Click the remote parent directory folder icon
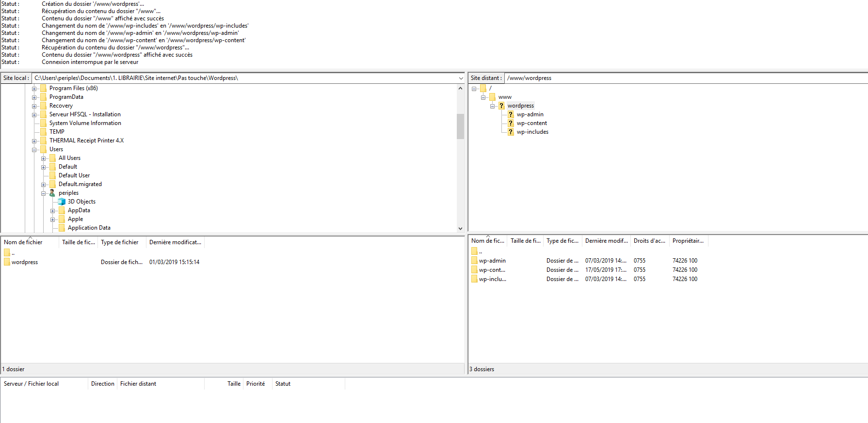868x423 pixels. coord(474,251)
